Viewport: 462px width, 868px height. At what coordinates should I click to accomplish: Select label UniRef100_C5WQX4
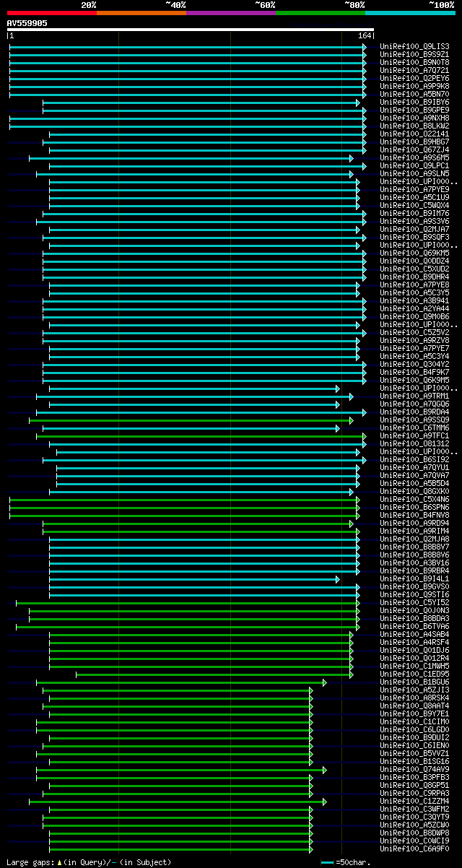pos(415,206)
